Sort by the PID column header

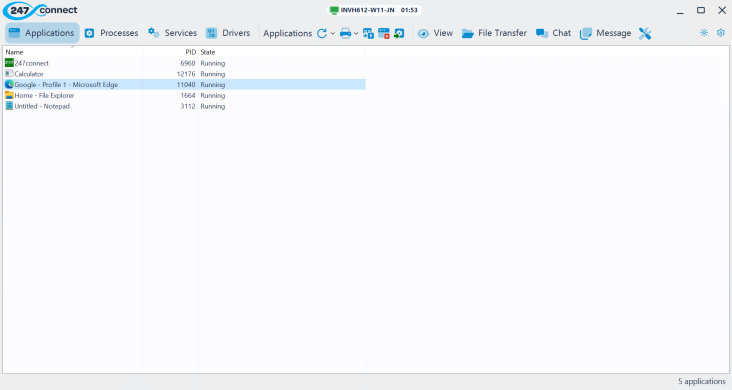click(x=170, y=52)
